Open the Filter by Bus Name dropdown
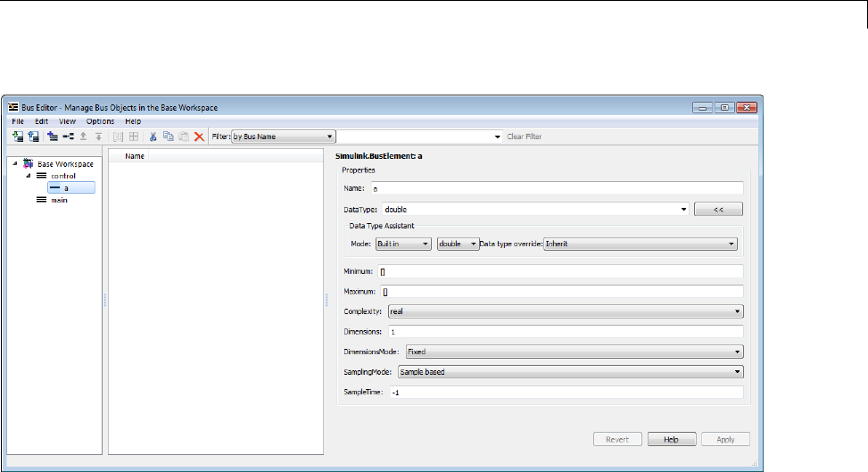868x472 pixels. [284, 137]
